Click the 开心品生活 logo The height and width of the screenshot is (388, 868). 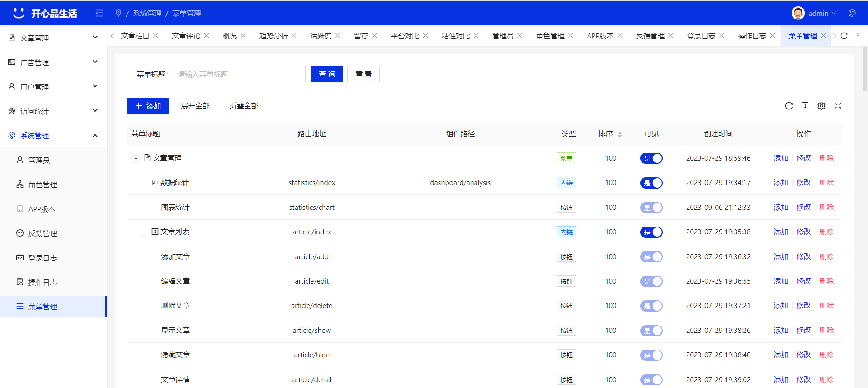tap(45, 13)
